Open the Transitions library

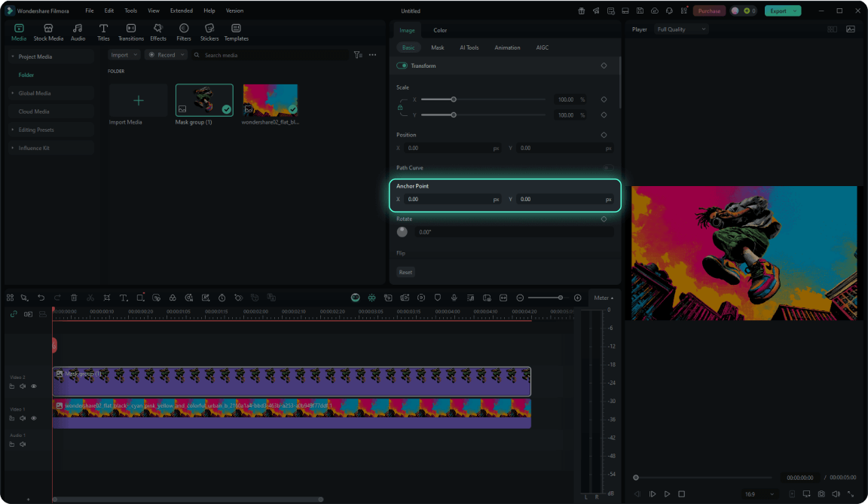[x=131, y=32]
